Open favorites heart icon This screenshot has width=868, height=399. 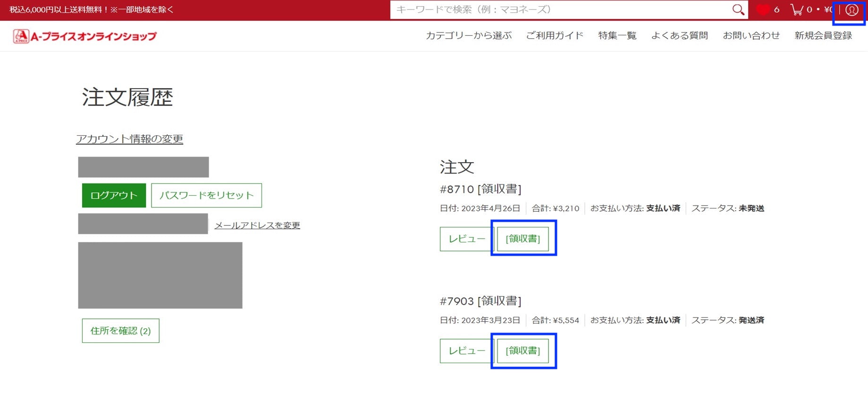[x=763, y=10]
